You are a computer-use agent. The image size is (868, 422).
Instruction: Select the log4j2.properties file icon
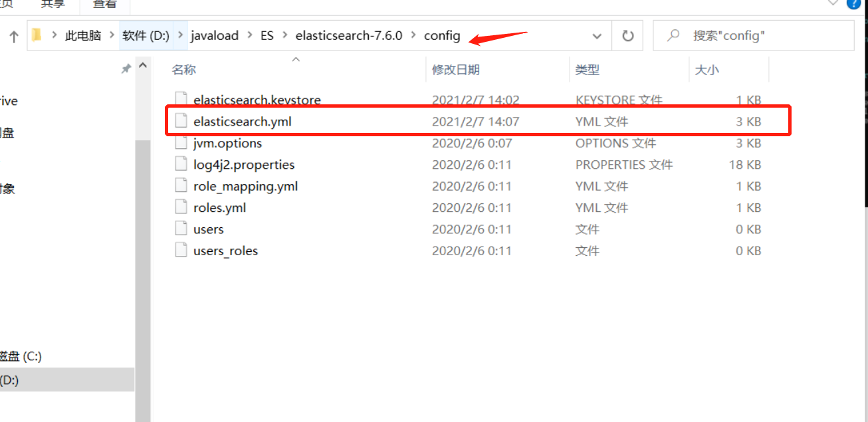[181, 164]
